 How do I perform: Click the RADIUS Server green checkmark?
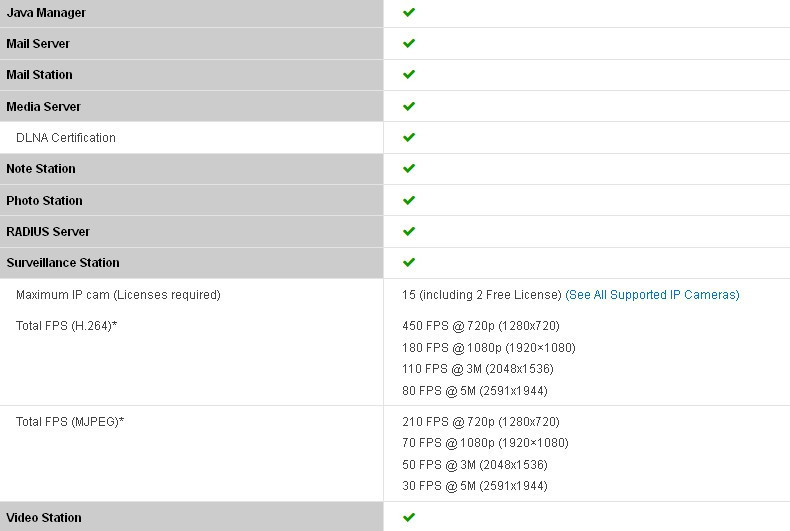[409, 231]
